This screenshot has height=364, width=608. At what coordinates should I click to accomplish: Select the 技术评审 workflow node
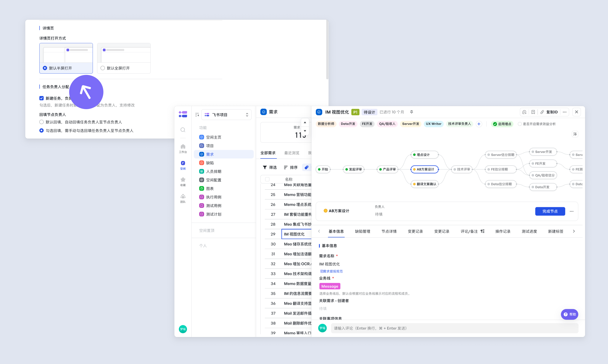[462, 169]
